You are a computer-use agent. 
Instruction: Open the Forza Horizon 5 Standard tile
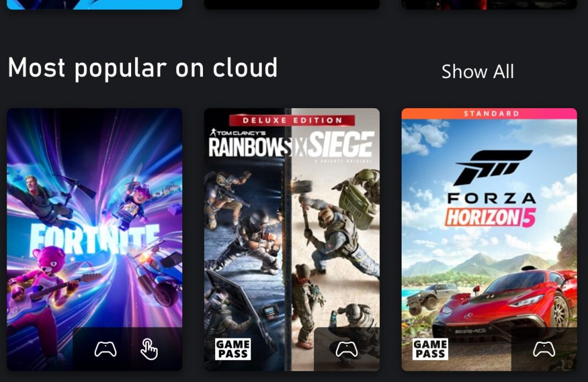coord(489,240)
